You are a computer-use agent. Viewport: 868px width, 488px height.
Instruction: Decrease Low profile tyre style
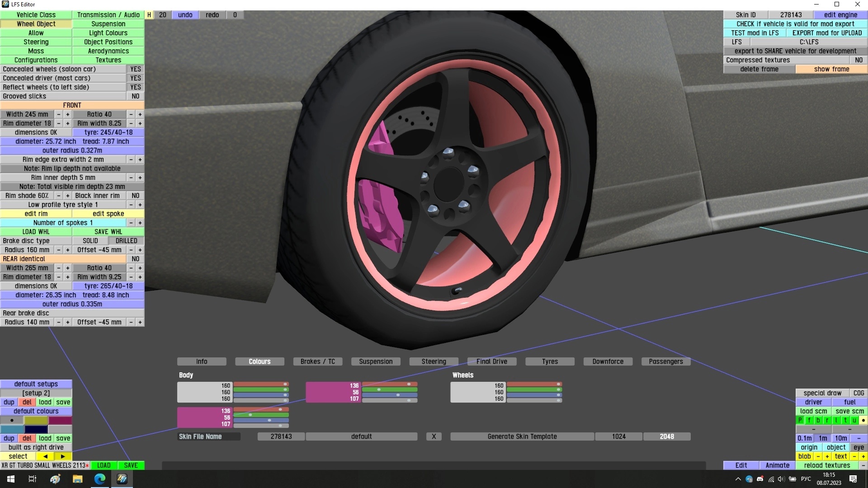tap(131, 205)
